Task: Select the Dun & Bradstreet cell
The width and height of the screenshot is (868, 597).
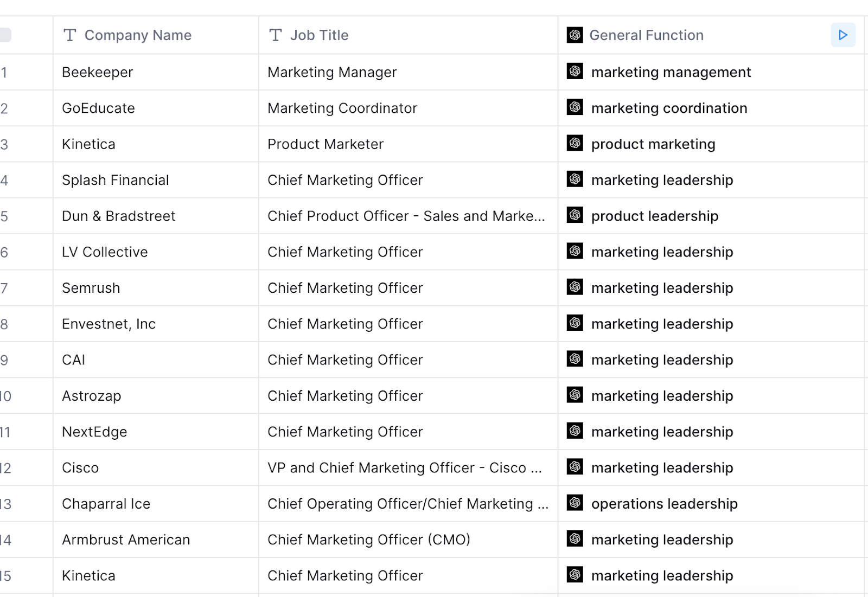Action: [x=156, y=216]
